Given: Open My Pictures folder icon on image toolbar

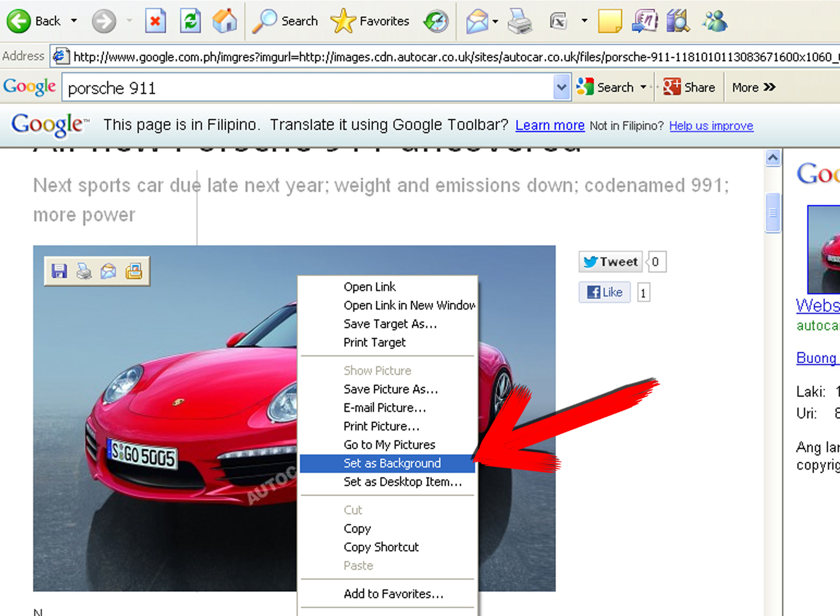Looking at the screenshot, I should 134,271.
